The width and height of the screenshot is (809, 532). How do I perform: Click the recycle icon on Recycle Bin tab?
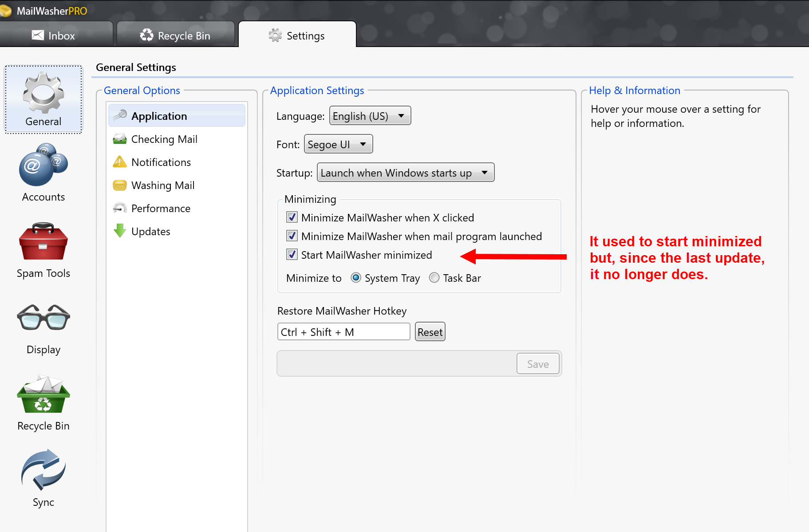click(x=146, y=35)
